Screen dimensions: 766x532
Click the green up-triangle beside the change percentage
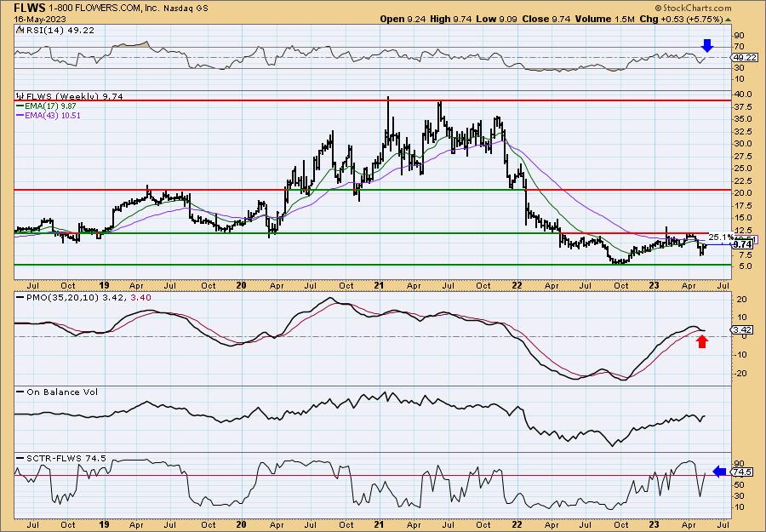(728, 20)
